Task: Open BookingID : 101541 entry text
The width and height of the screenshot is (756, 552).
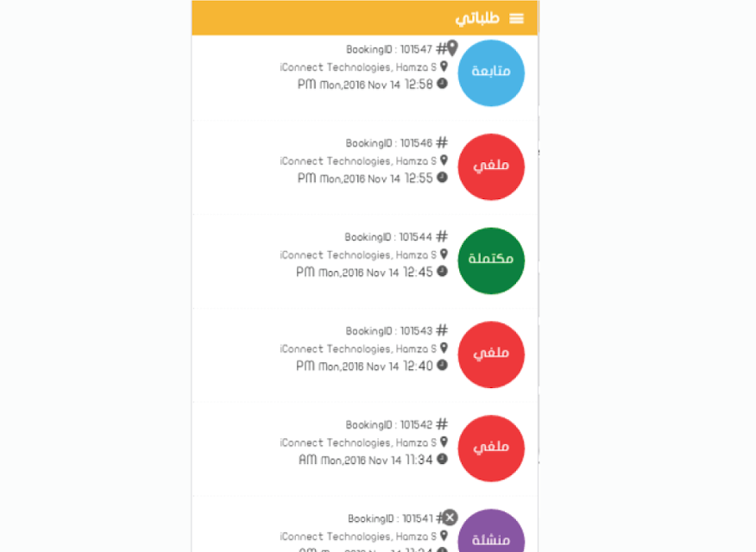Action: 391,518
